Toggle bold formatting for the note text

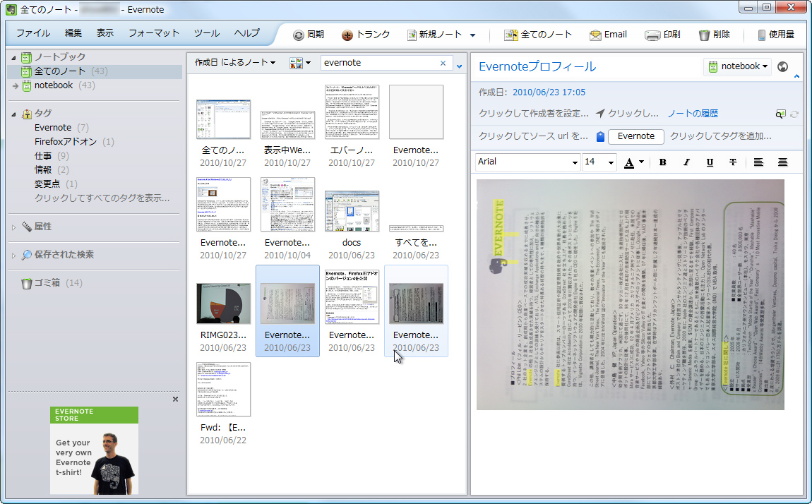[x=662, y=162]
